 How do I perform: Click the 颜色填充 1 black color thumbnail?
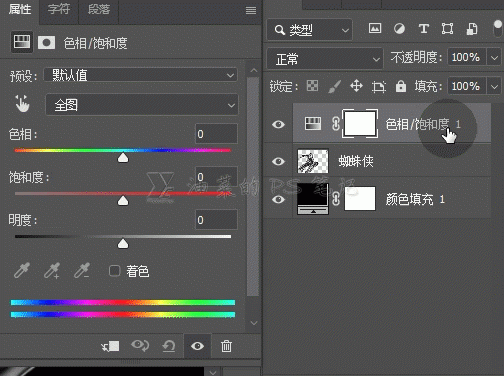click(x=313, y=199)
